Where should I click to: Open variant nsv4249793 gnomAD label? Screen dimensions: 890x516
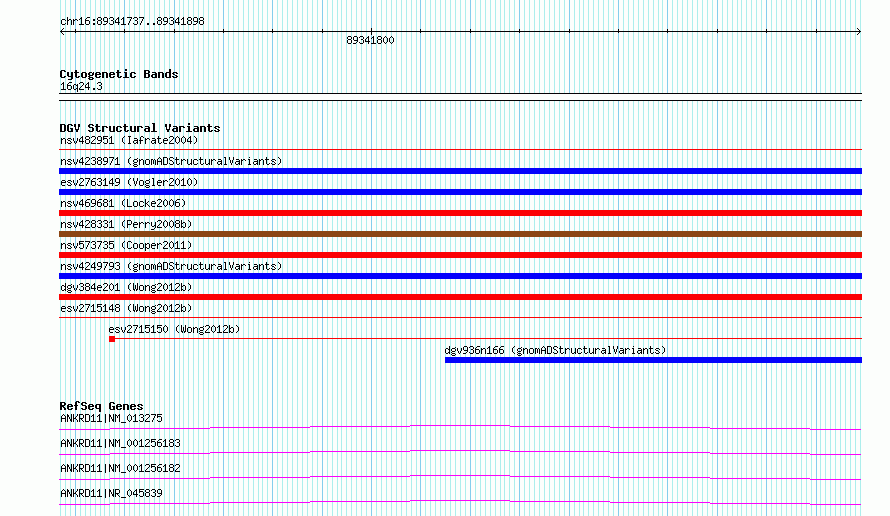click(x=171, y=266)
